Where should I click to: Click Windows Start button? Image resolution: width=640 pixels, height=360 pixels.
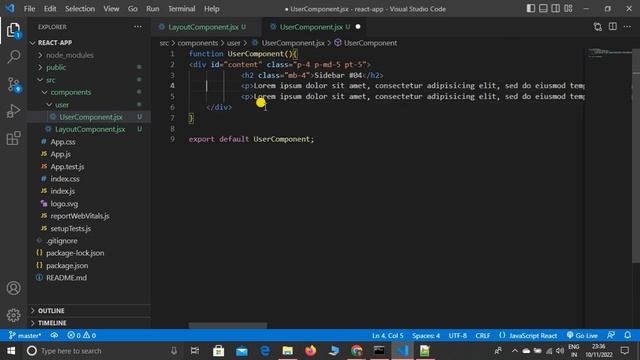point(11,351)
